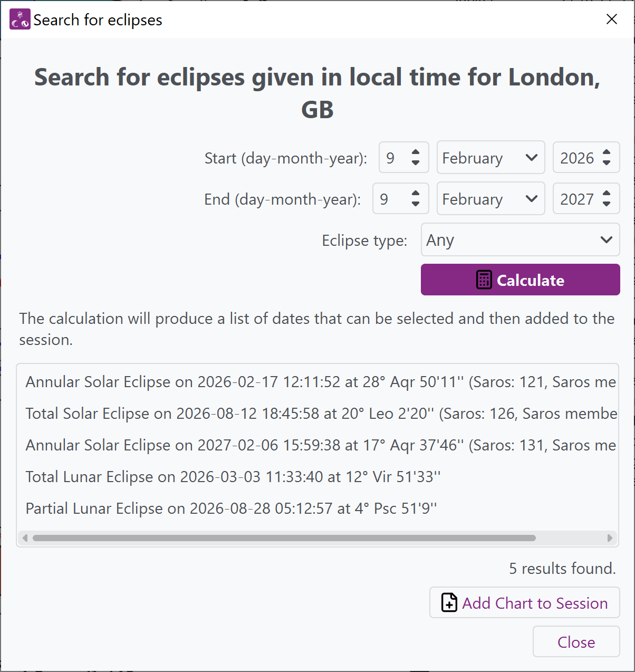This screenshot has width=635, height=672.
Task: Click the right arrow of the results scrollbar
Action: pyautogui.click(x=611, y=538)
